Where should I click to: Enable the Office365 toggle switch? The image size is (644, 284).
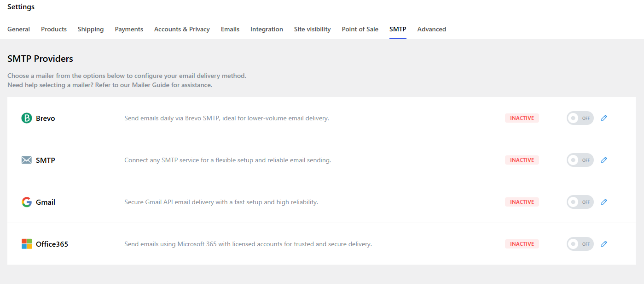pos(580,244)
